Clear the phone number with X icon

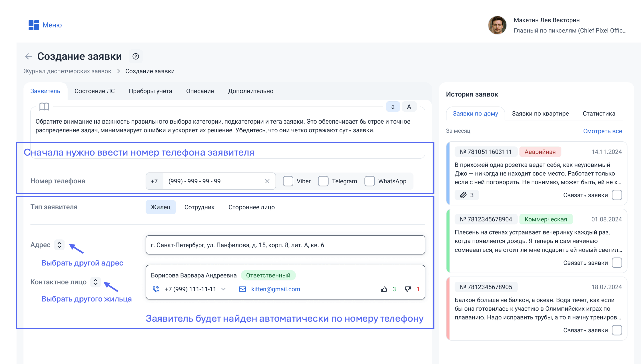pyautogui.click(x=267, y=181)
